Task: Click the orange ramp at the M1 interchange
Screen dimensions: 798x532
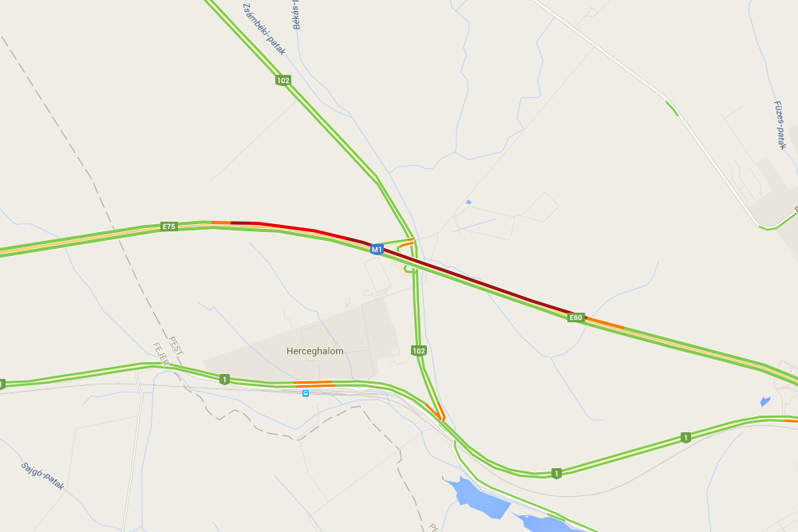Action: click(405, 243)
